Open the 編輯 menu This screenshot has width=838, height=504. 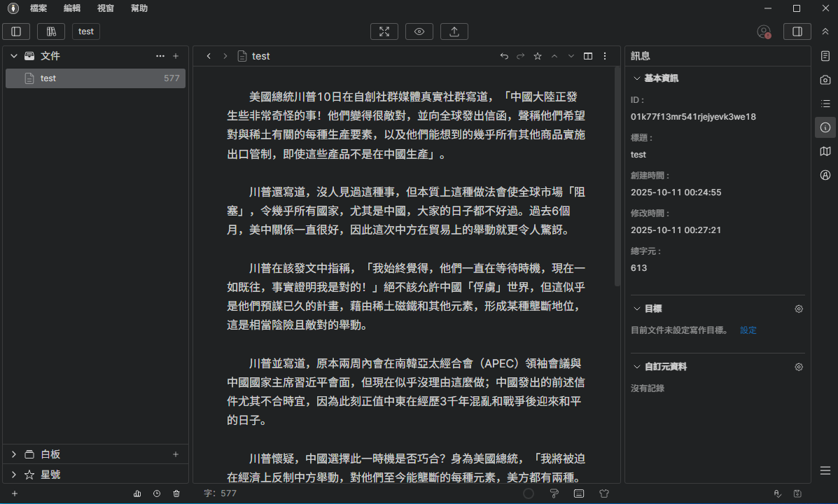[71, 8]
